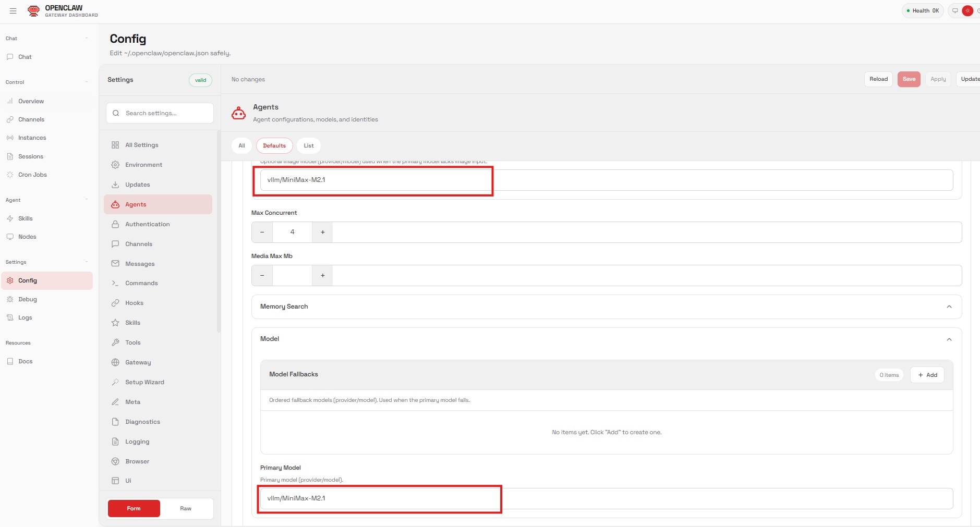The image size is (980, 527).
Task: Open the Cron Jobs page
Action: coord(32,175)
